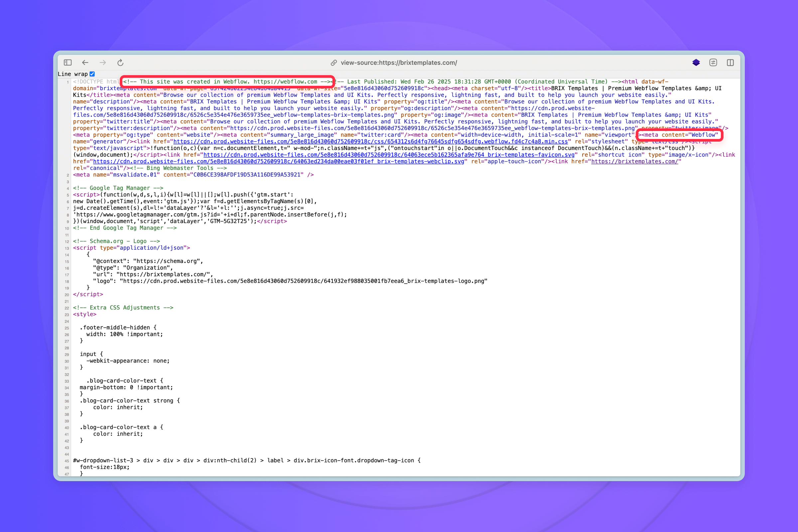Toggle the browser sidebar panel icon

pyautogui.click(x=68, y=63)
